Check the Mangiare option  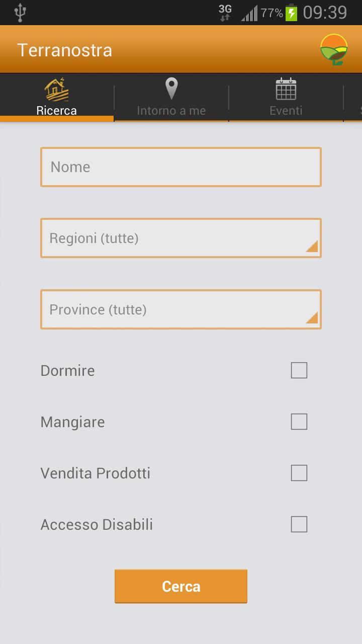299,422
